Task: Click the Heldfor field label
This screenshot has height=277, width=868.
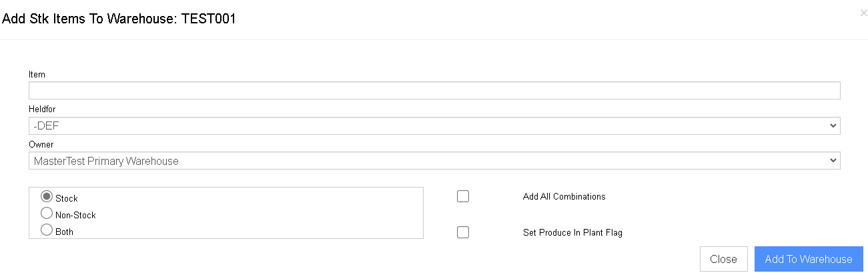Action: pos(42,109)
